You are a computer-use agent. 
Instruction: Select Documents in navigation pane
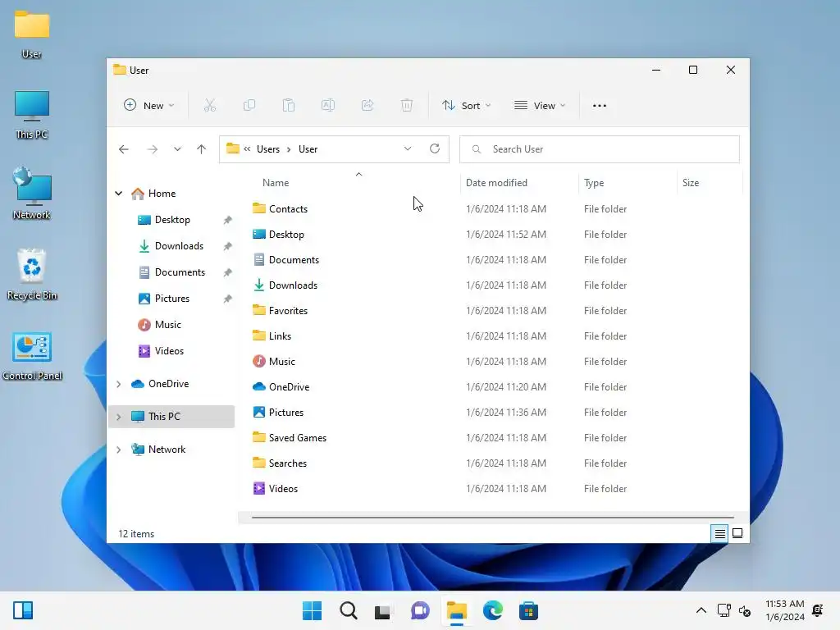tap(180, 272)
